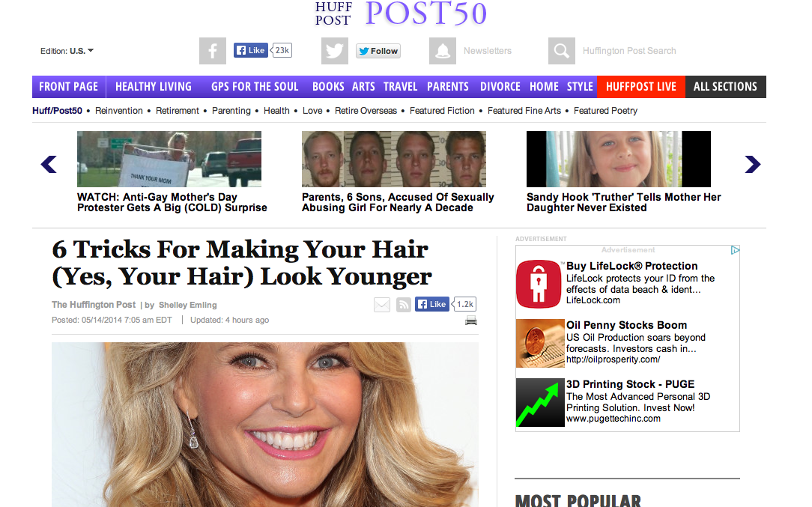The width and height of the screenshot is (812, 507).
Task: Click author name Shelley Emling
Action: [x=187, y=305]
